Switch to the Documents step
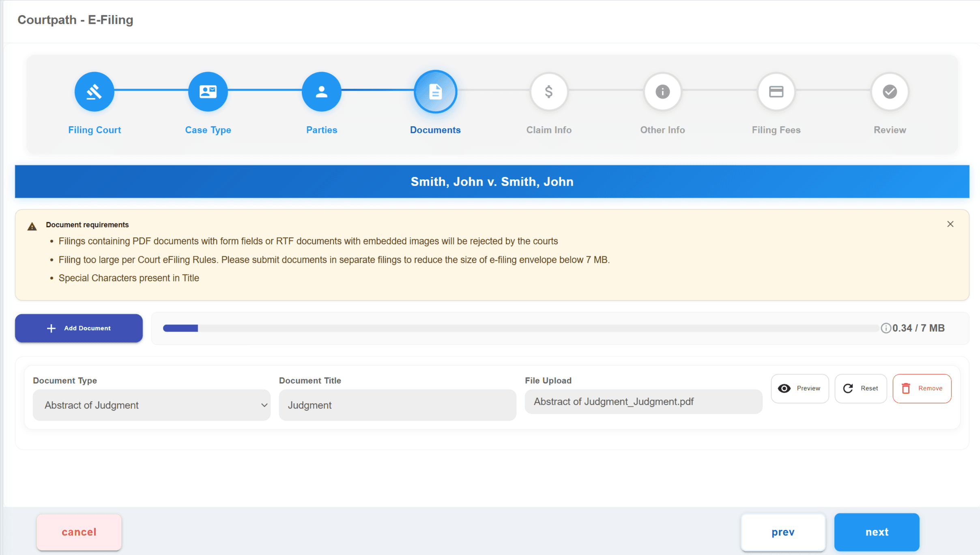The image size is (980, 555). click(x=435, y=91)
